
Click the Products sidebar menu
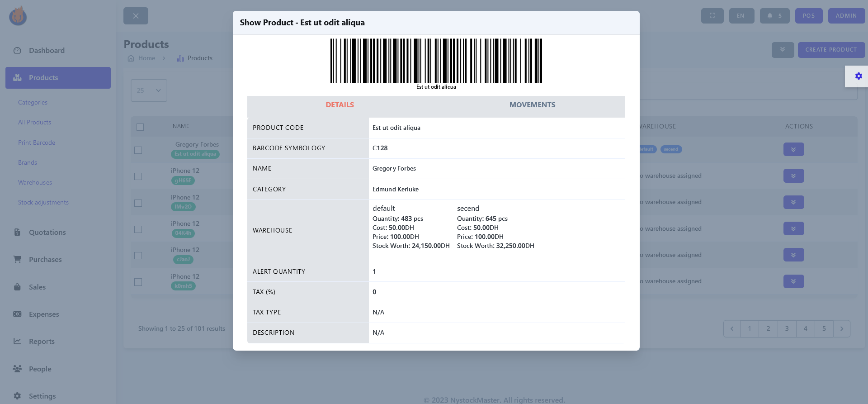pos(58,78)
